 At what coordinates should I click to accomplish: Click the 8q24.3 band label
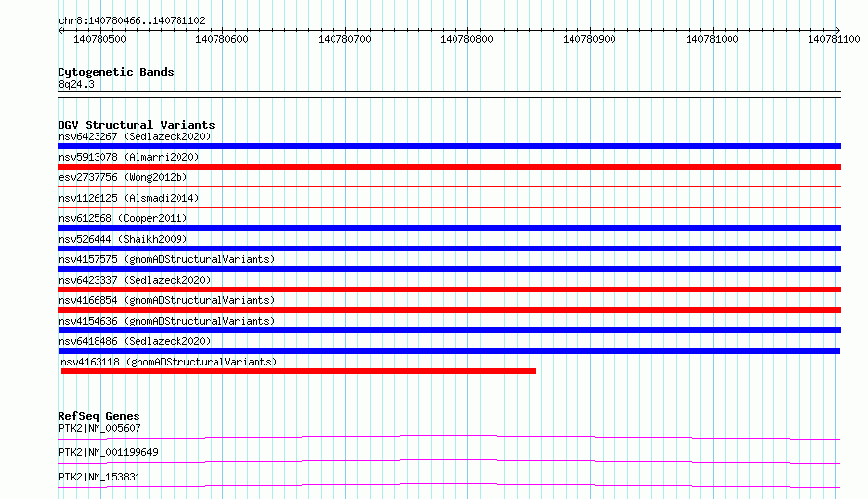click(x=76, y=84)
